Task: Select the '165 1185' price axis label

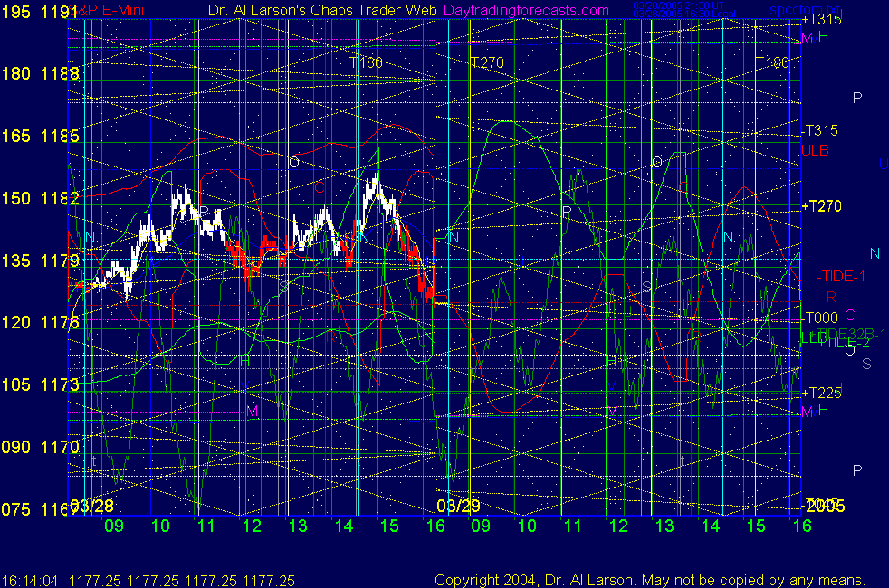Action: (40, 136)
